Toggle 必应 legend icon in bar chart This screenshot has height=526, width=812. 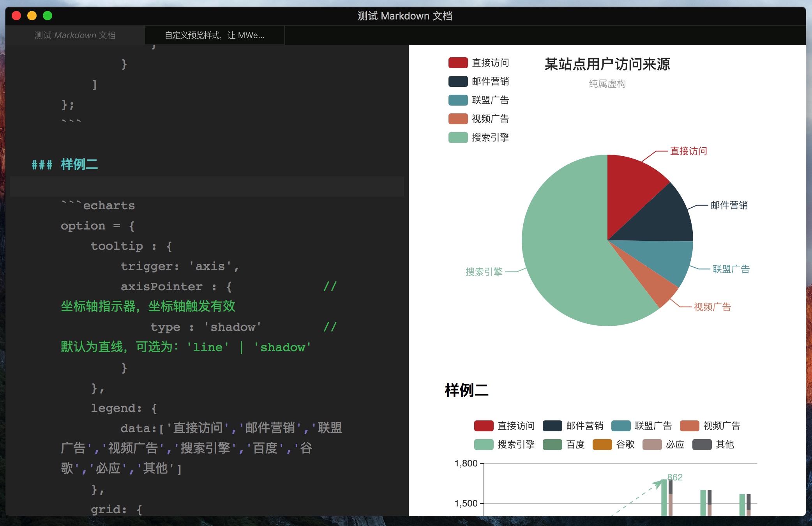pos(652,445)
